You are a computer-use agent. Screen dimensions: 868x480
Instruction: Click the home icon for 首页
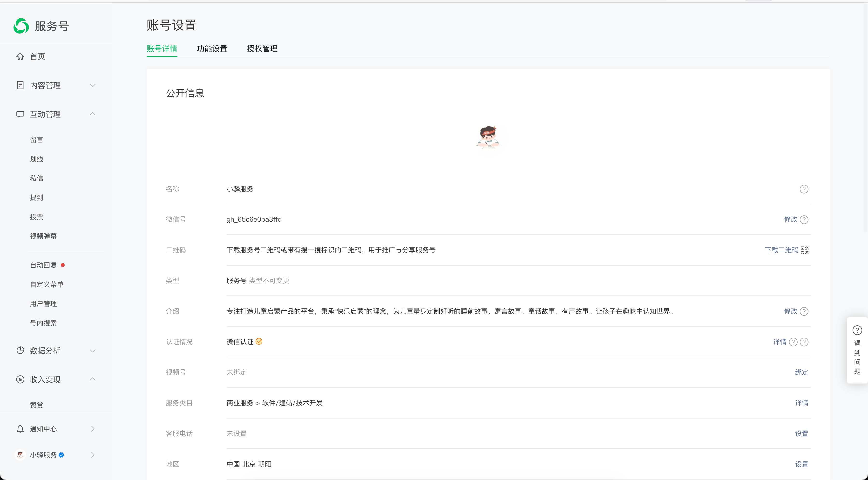click(20, 56)
